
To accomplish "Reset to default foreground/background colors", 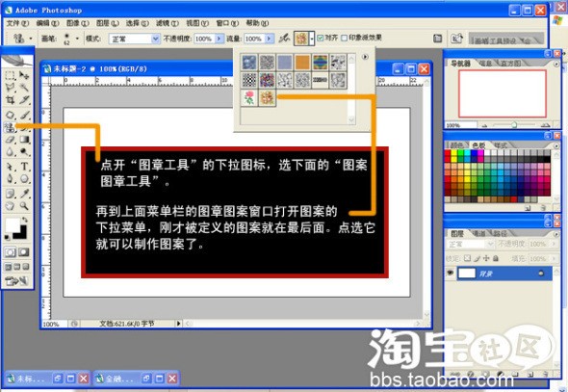I will pyautogui.click(x=8, y=237).
